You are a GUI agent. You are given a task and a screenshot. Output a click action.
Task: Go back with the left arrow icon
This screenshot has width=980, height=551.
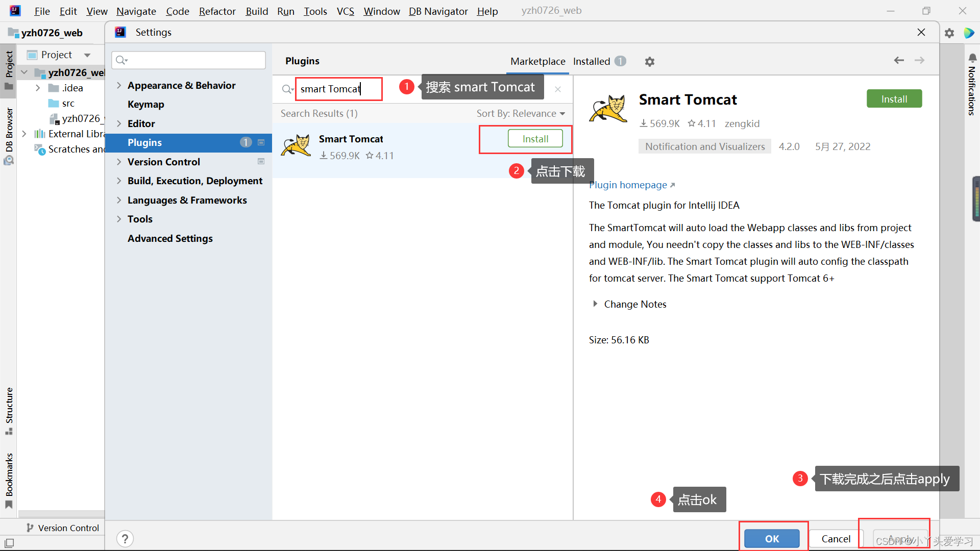[x=899, y=60]
